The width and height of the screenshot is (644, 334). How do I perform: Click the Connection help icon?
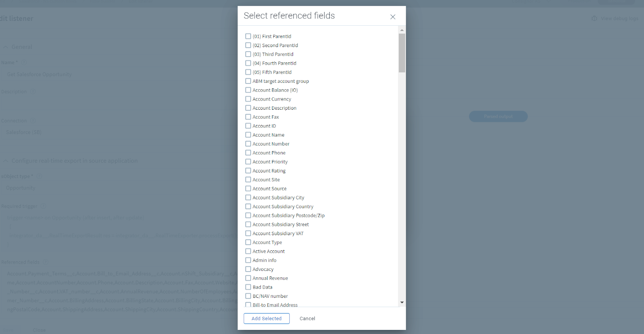pos(33,121)
